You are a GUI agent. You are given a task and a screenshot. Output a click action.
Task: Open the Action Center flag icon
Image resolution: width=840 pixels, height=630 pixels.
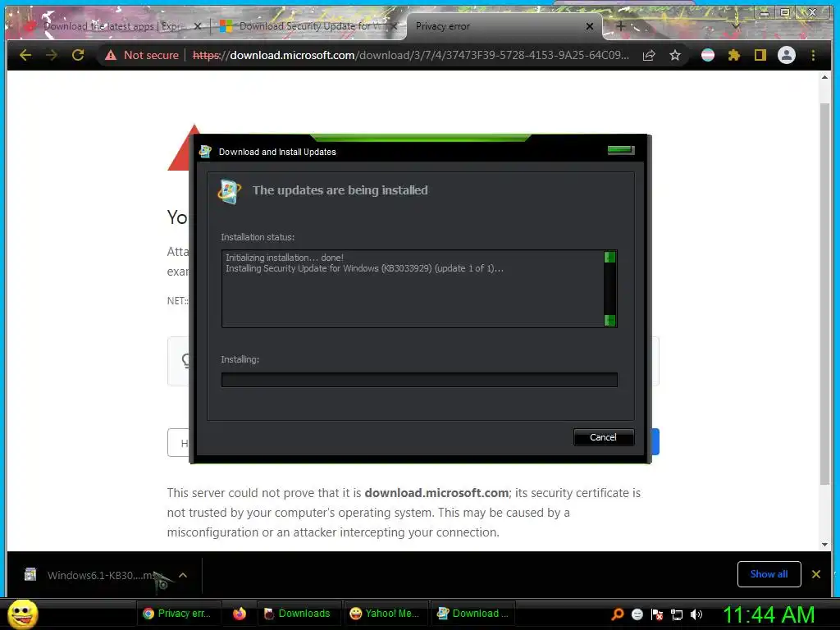tap(657, 614)
